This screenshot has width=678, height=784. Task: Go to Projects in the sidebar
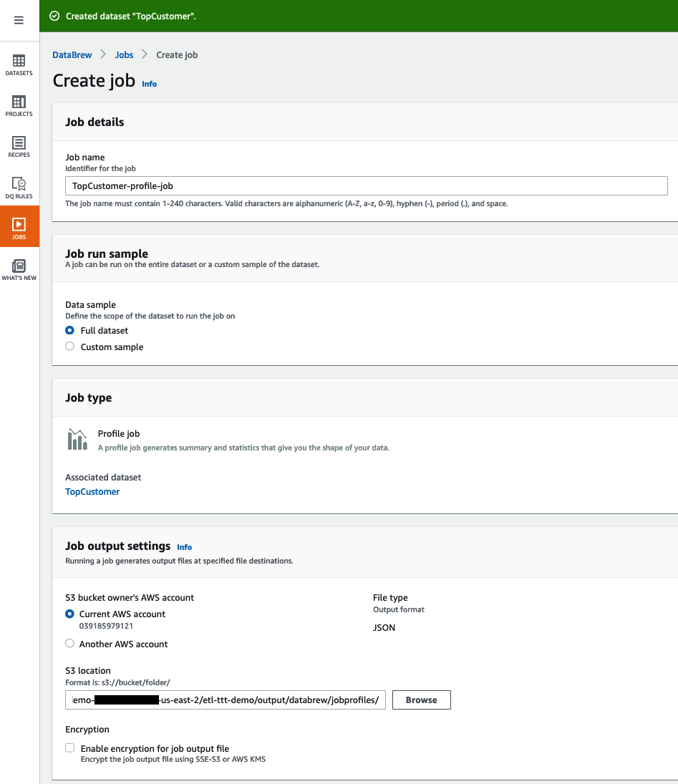tap(19, 106)
